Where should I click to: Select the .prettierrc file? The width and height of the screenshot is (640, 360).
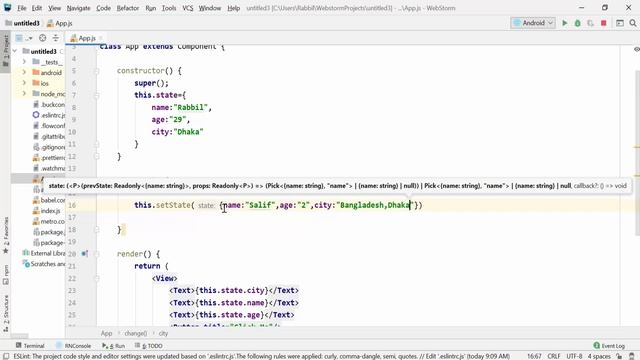coord(49,158)
